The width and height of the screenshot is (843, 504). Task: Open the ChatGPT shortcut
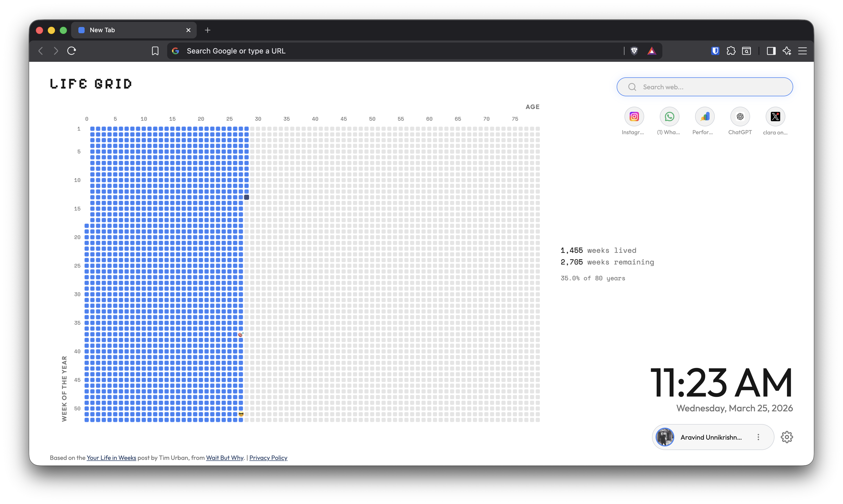tap(740, 117)
